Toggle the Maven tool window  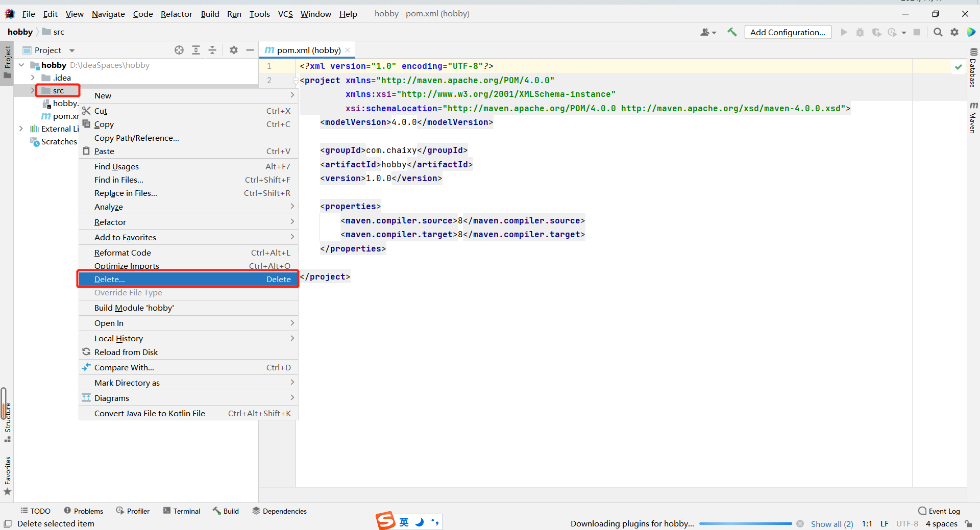pyautogui.click(x=973, y=118)
